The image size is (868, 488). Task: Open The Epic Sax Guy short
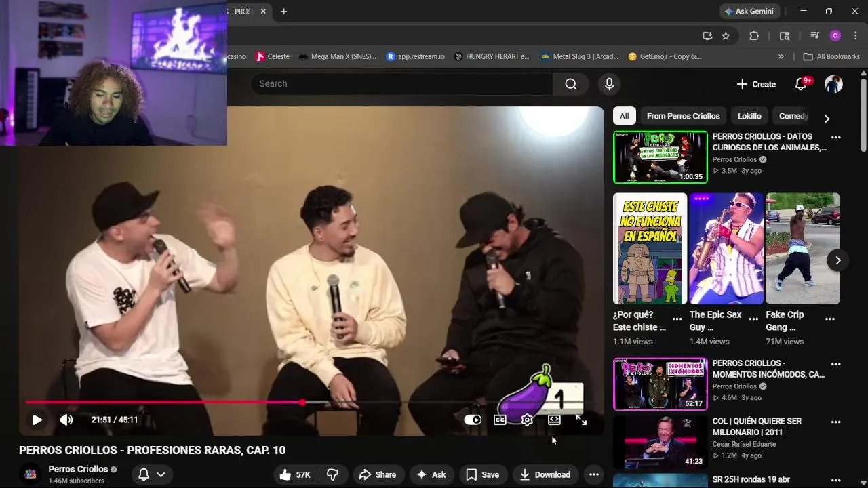tap(726, 249)
